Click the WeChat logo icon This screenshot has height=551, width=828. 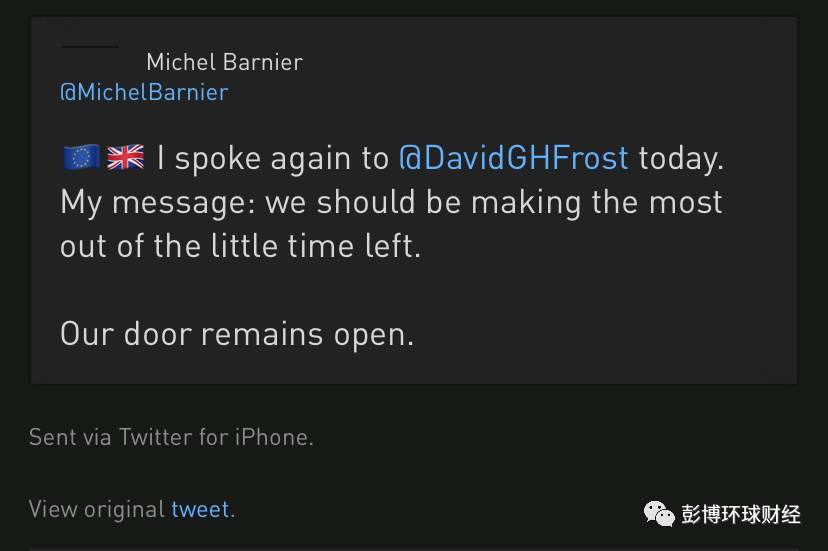pyautogui.click(x=659, y=513)
